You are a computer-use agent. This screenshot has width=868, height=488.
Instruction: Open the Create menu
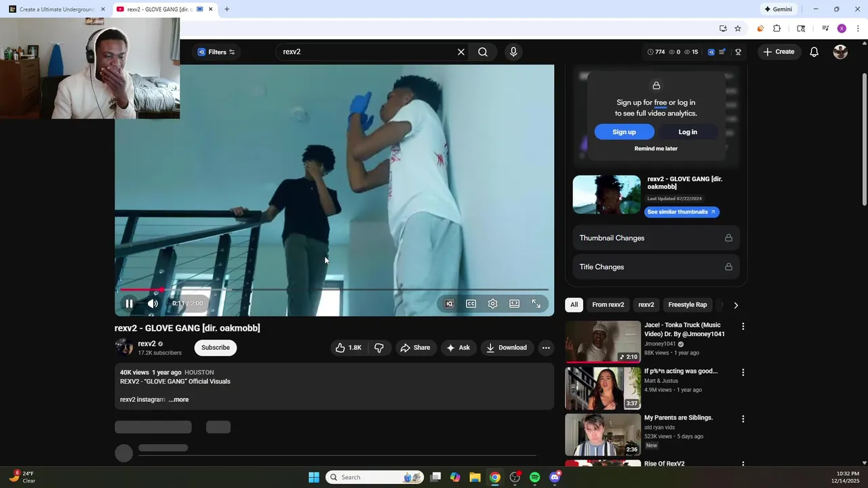click(778, 52)
